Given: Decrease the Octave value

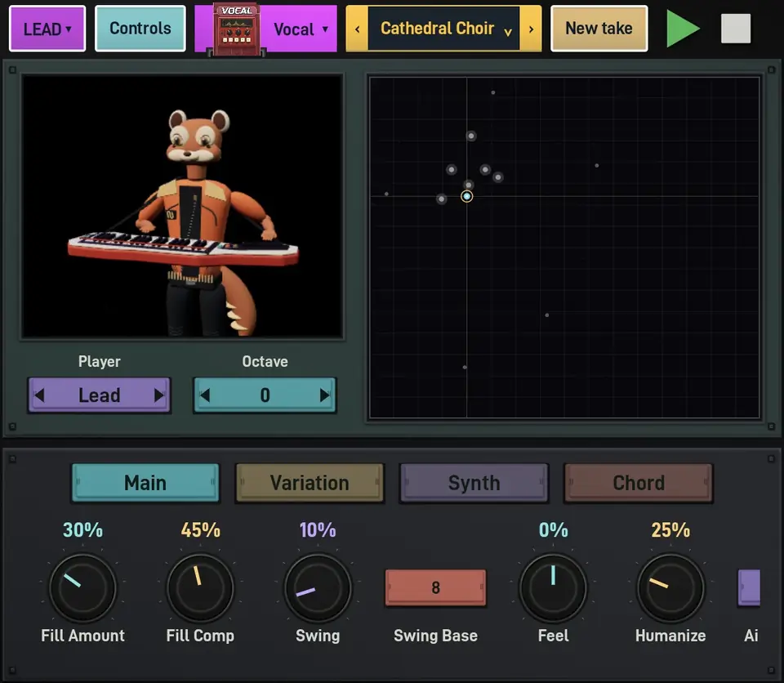Looking at the screenshot, I should (204, 395).
